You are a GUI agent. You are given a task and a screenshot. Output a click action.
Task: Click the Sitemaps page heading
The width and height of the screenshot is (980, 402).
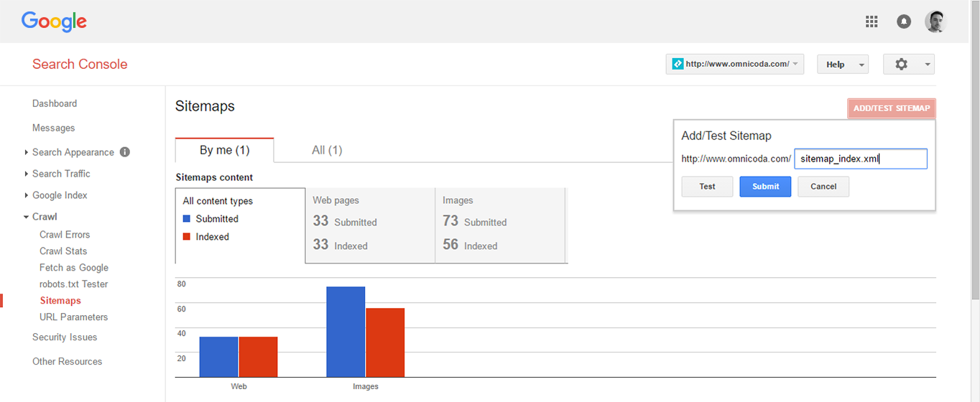click(x=205, y=106)
